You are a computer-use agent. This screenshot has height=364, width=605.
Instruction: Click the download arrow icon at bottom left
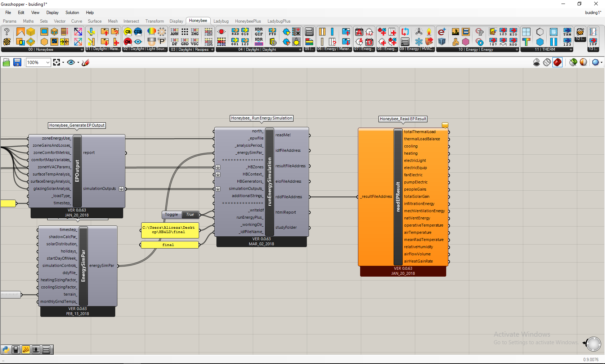coord(36,349)
